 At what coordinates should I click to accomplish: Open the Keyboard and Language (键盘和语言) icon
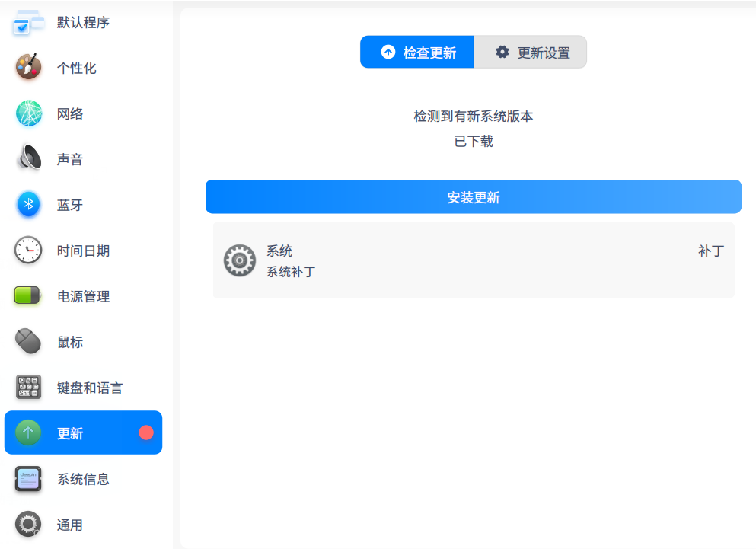[x=29, y=388]
